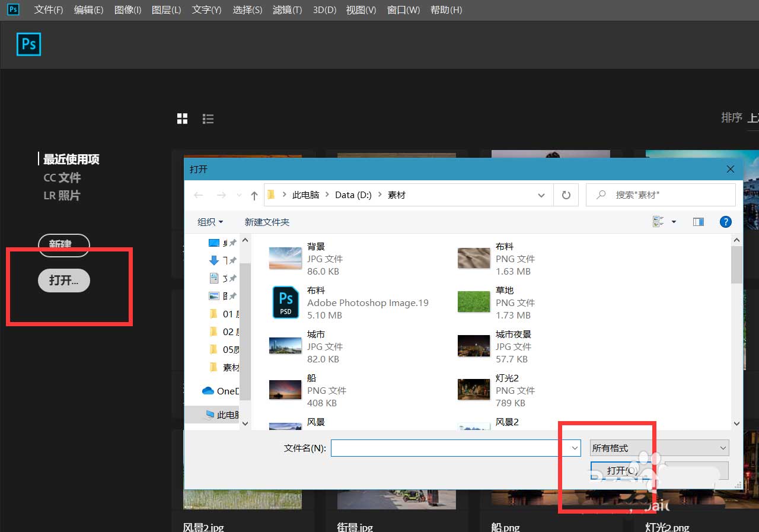Open the 02 folder in navigation pane
Screen dimensions: 759x532
click(x=225, y=332)
